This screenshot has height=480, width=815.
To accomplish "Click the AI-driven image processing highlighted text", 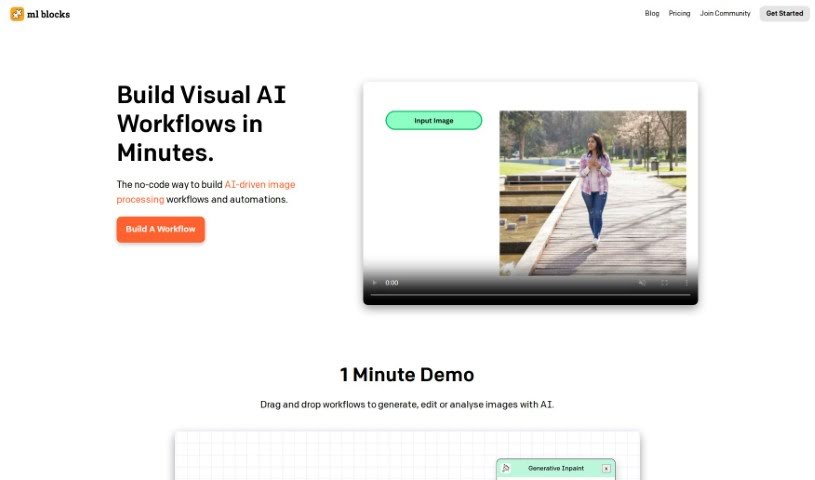I will (259, 185).
